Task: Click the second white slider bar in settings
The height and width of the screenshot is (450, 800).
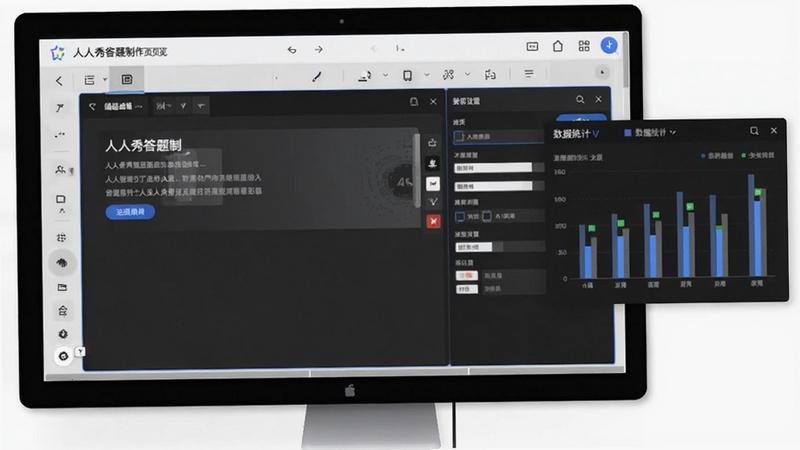Action: tap(493, 186)
